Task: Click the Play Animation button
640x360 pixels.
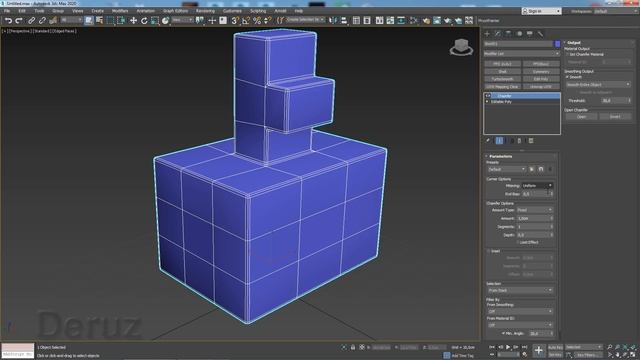Action: (508, 347)
